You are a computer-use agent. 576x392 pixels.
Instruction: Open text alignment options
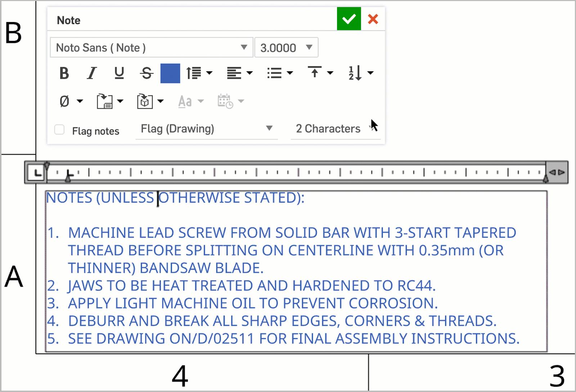coord(239,73)
